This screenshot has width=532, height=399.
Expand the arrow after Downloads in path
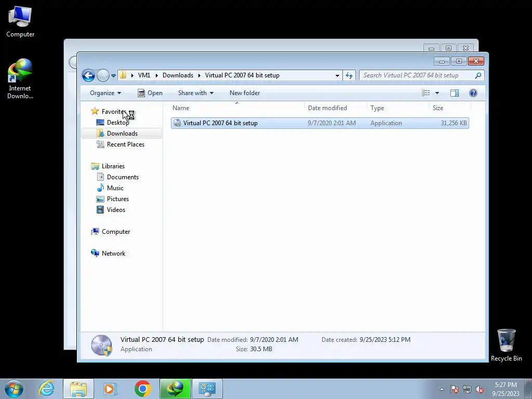click(x=199, y=75)
